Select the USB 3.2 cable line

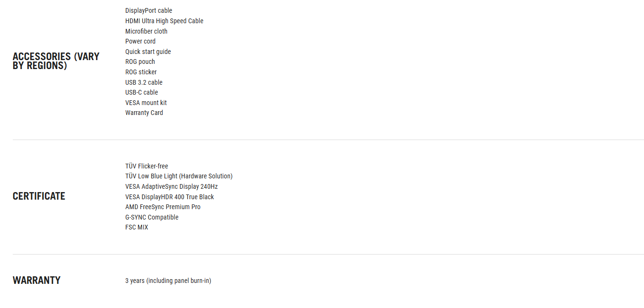(144, 82)
